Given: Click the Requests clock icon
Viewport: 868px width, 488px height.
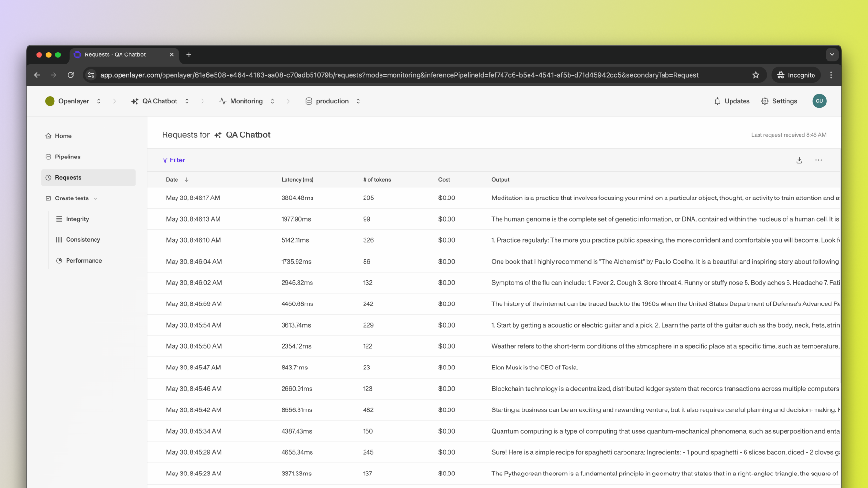Looking at the screenshot, I should point(48,177).
